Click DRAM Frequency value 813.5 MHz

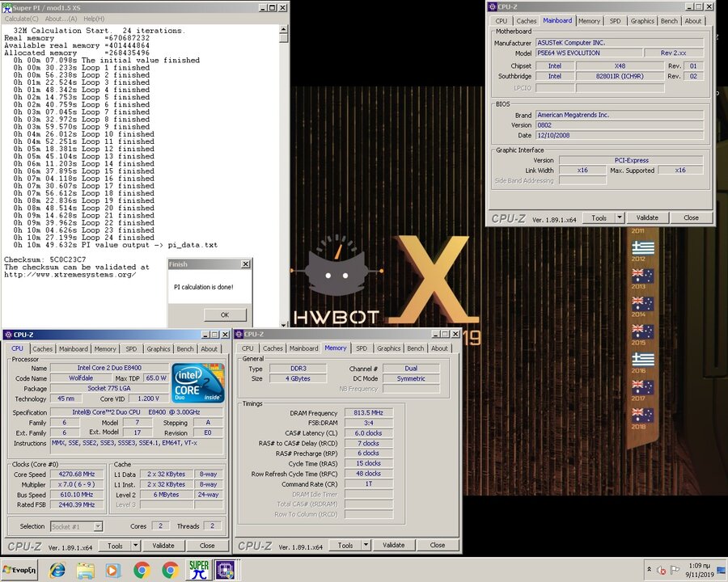[369, 412]
